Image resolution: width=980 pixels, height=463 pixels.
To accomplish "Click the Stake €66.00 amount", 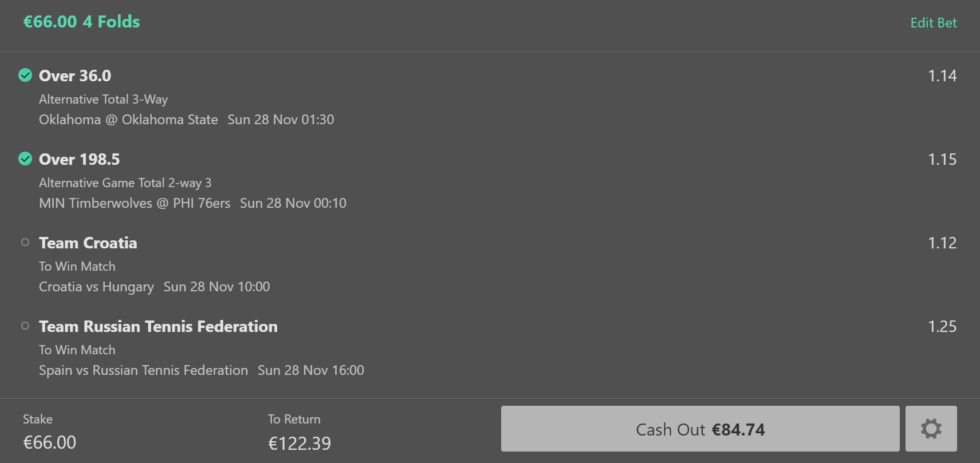I will pos(50,442).
